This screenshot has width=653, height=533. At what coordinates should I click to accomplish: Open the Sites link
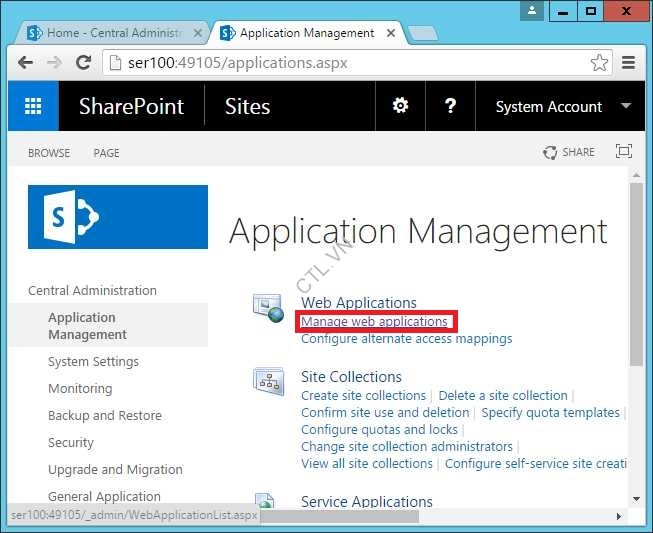[x=247, y=106]
